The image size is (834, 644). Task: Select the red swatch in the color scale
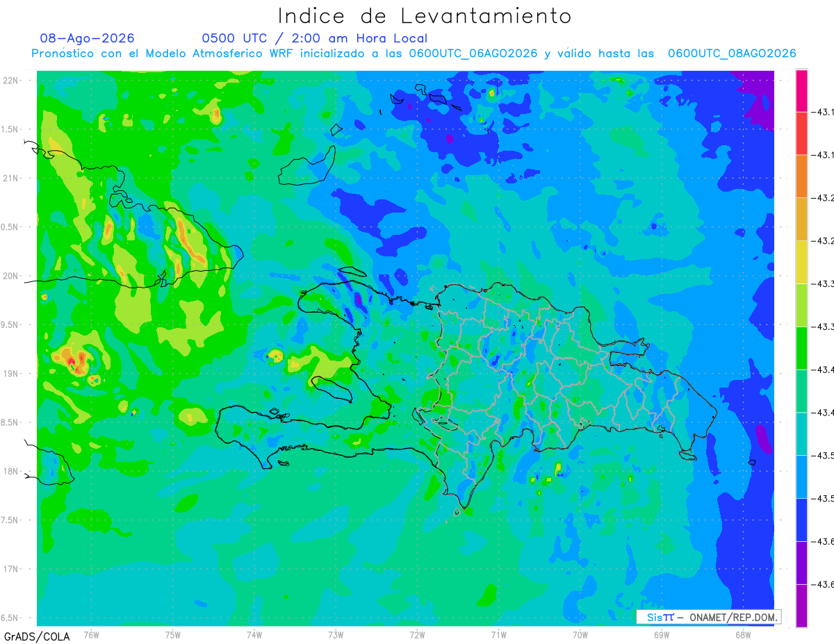tap(801, 133)
